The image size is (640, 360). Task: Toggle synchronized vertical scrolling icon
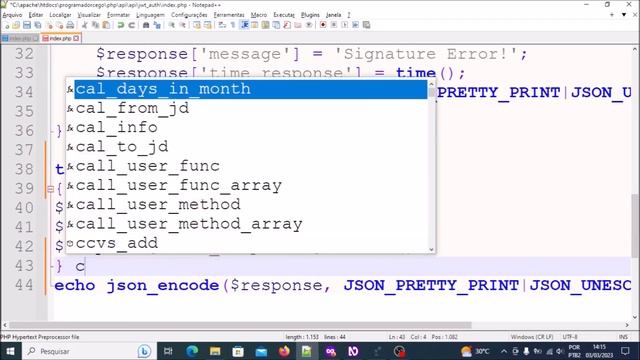197,25
